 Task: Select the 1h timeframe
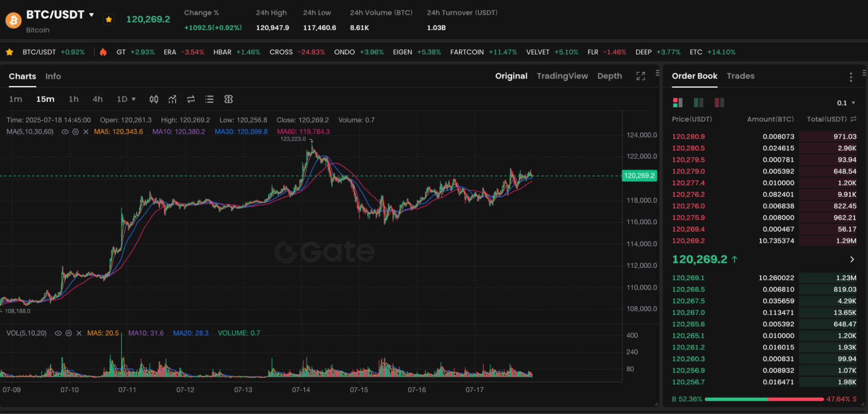click(74, 99)
